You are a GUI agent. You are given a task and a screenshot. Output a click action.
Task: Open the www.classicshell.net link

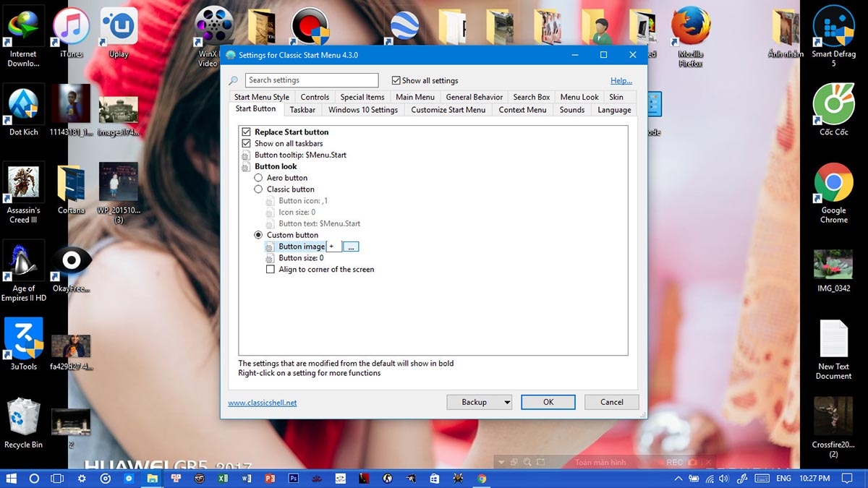click(263, 403)
